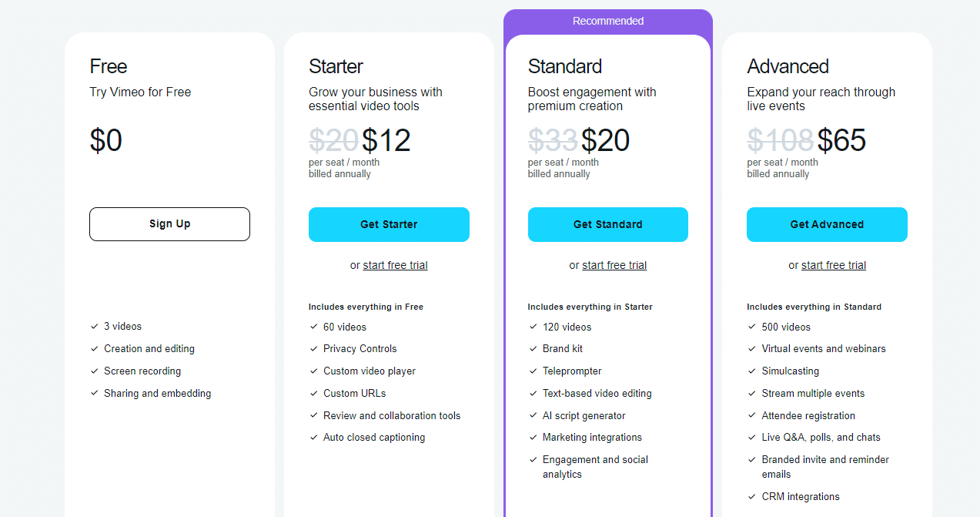Click the Standard plan heading
The width and height of the screenshot is (980, 517).
tap(565, 66)
